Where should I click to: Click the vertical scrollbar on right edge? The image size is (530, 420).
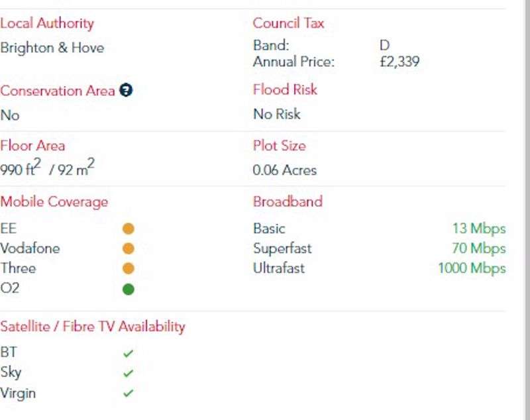click(x=525, y=210)
